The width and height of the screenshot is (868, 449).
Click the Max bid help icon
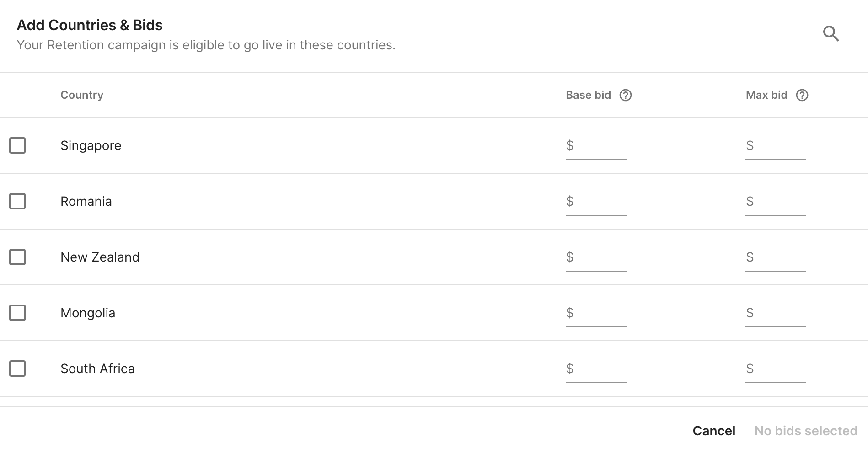[x=802, y=95]
